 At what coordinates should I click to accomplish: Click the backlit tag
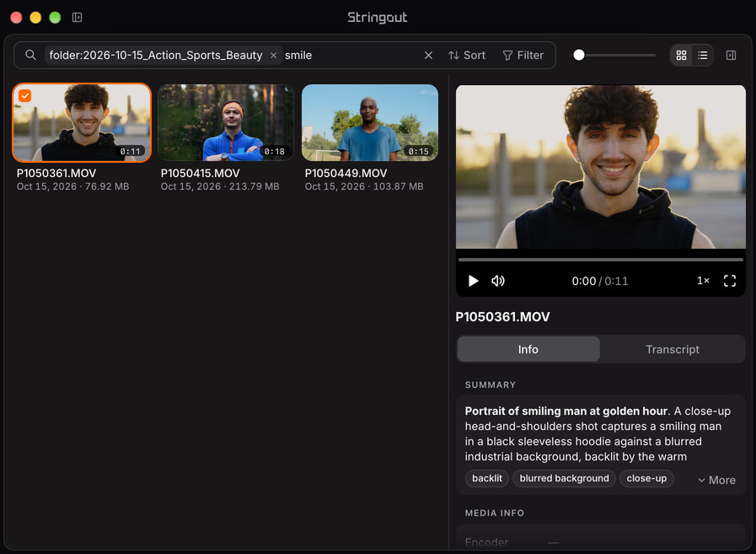click(487, 478)
